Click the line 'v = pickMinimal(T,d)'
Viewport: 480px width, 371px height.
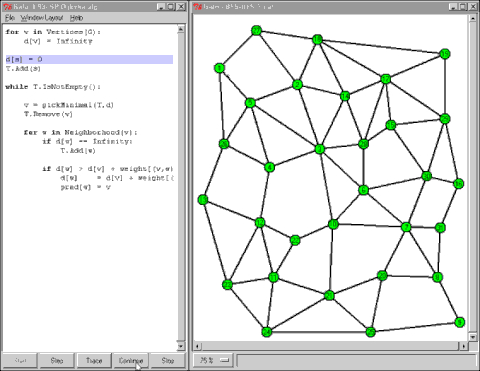click(x=69, y=105)
